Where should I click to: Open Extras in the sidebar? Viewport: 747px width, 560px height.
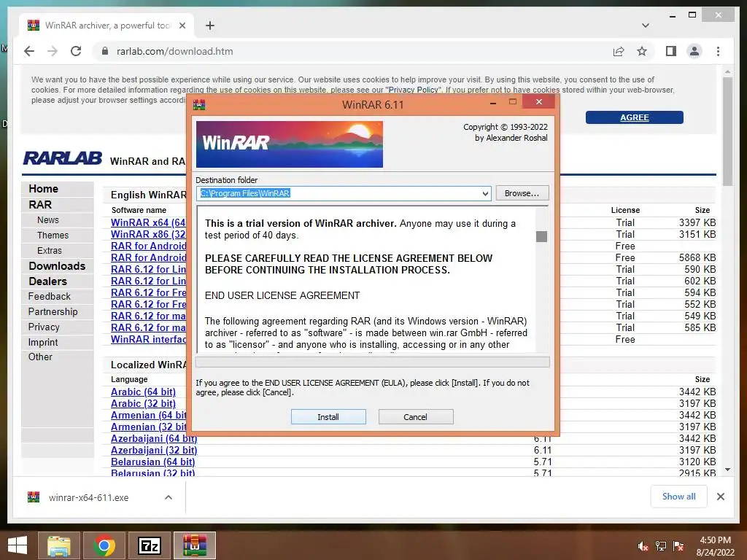[50, 251]
